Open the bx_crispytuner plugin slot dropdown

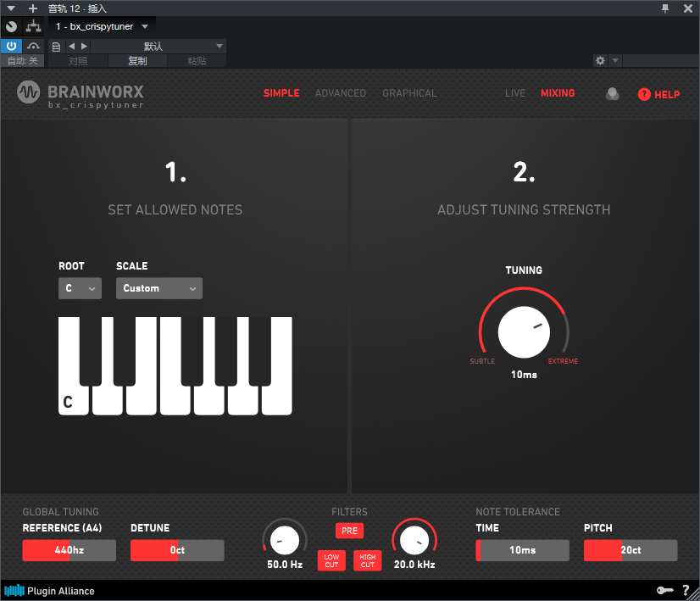pyautogui.click(x=102, y=26)
